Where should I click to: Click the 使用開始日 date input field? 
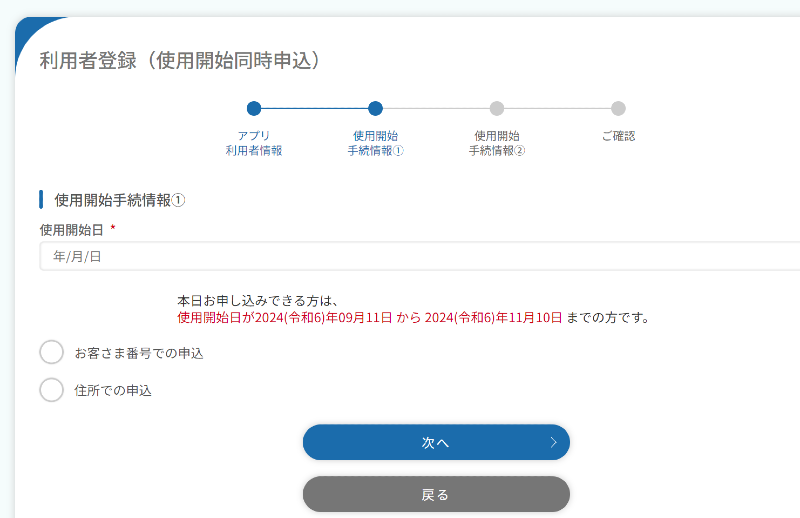coord(419,256)
